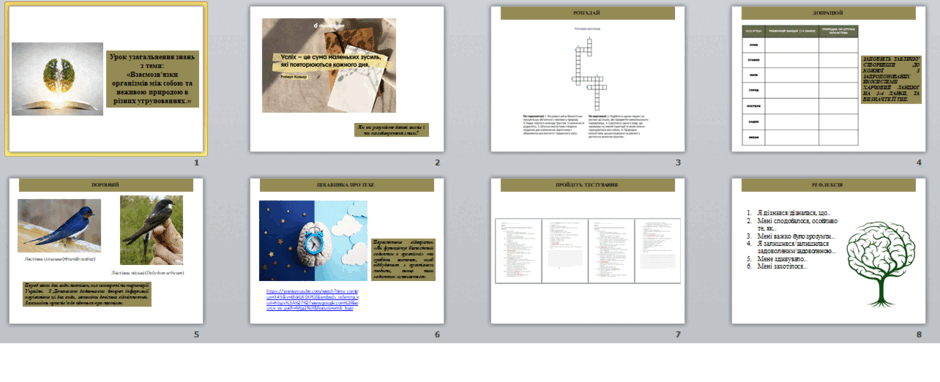The height and width of the screenshot is (382, 940).
Task: Click slide number 4 label
Action: pos(919,163)
